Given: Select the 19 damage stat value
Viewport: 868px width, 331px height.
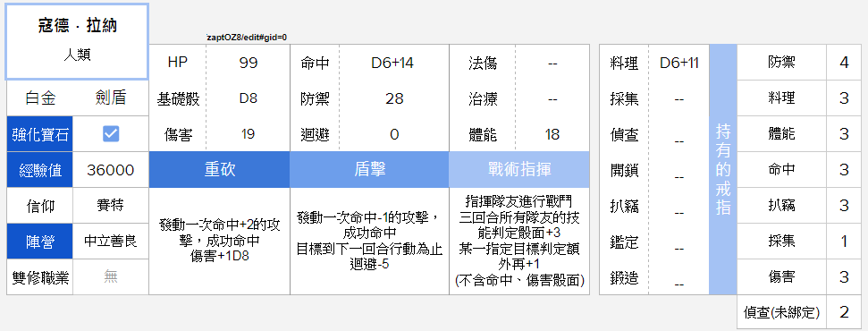Looking at the screenshot, I should [249, 134].
